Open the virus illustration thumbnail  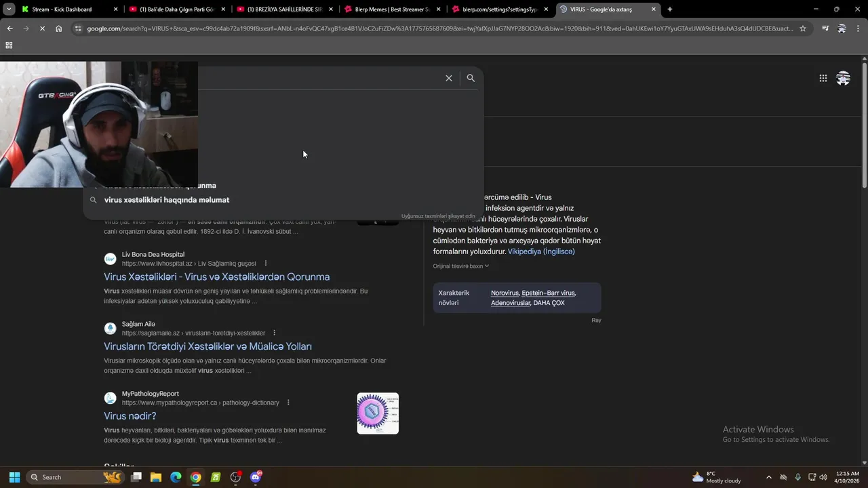point(378,413)
